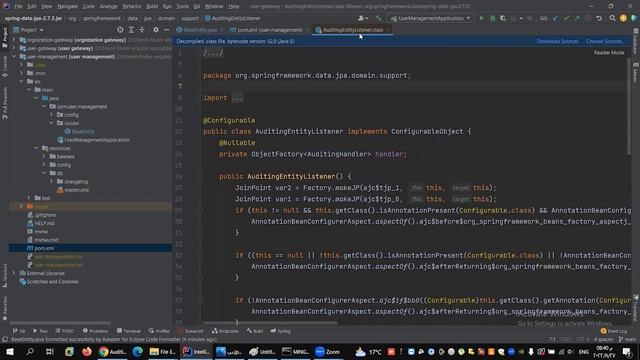Toggle Reader Mode in the editor

[609, 53]
